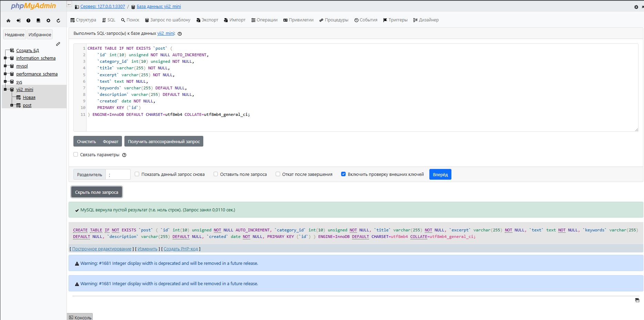Open База данных: yii2_mini breadcrumb link
The width and height of the screenshot is (644, 320).
coord(159,7)
